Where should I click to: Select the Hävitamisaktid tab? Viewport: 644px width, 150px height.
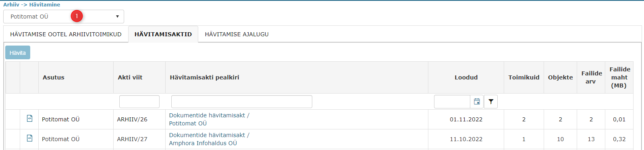[163, 34]
